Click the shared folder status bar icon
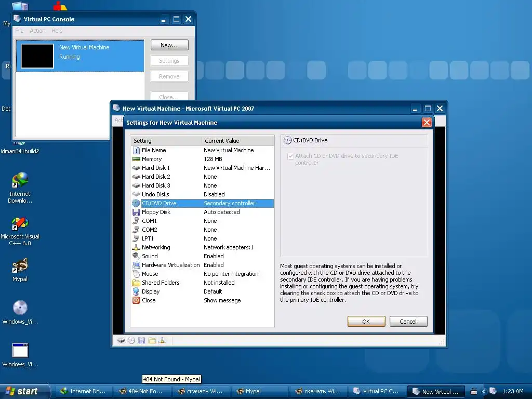The width and height of the screenshot is (532, 399). coord(152,340)
